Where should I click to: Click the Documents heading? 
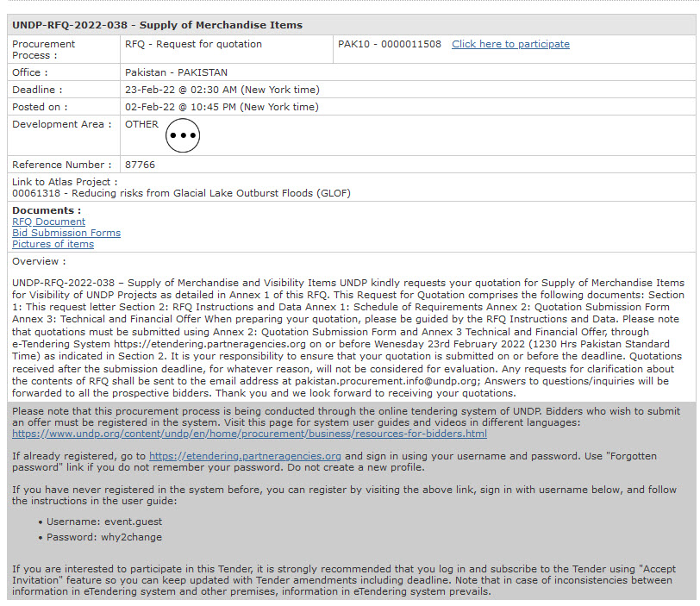click(x=47, y=210)
